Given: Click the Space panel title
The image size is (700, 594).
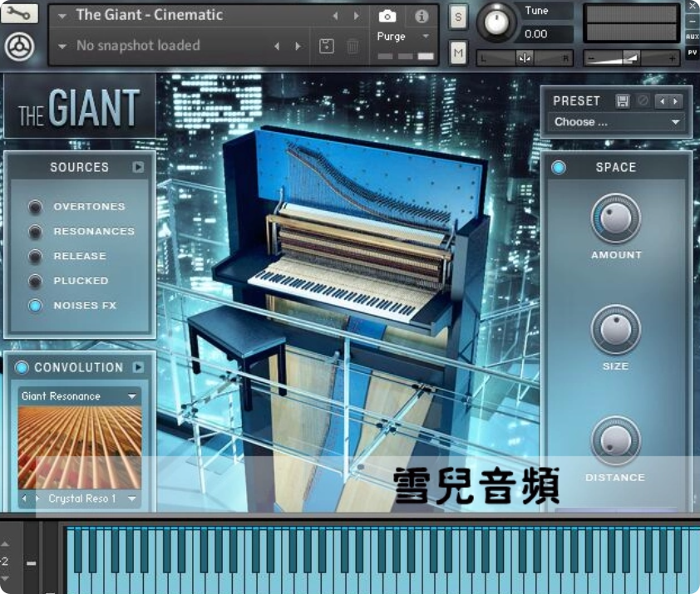Looking at the screenshot, I should point(616,167).
